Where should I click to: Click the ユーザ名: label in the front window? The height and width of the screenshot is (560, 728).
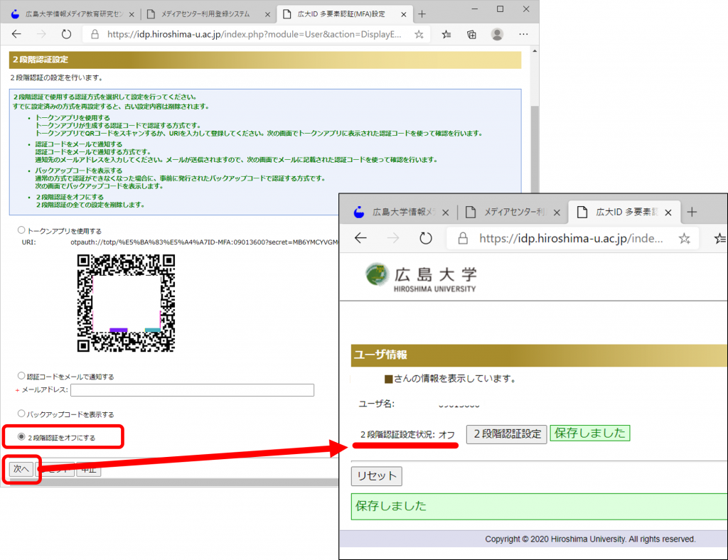376,404
